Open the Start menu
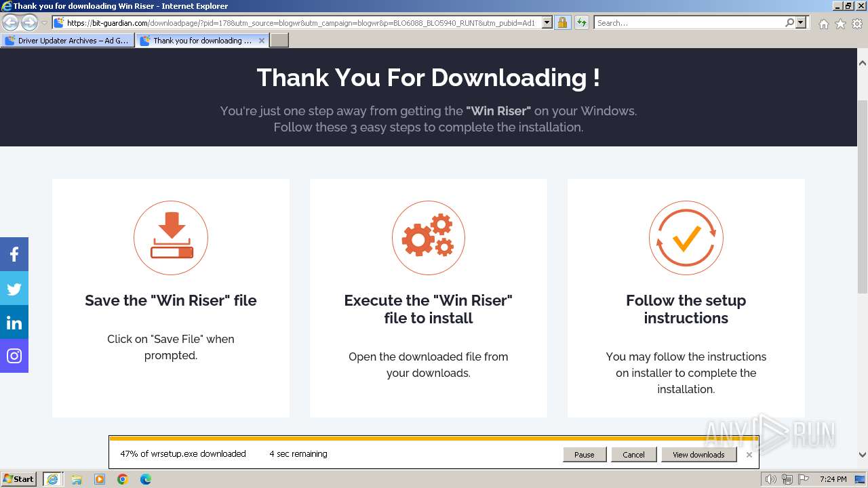This screenshot has height=488, width=868. pyautogui.click(x=19, y=479)
